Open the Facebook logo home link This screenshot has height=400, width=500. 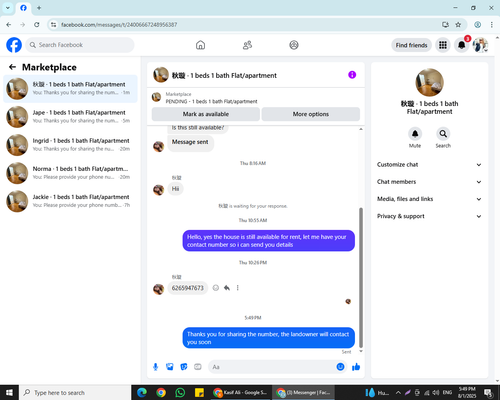click(x=14, y=45)
